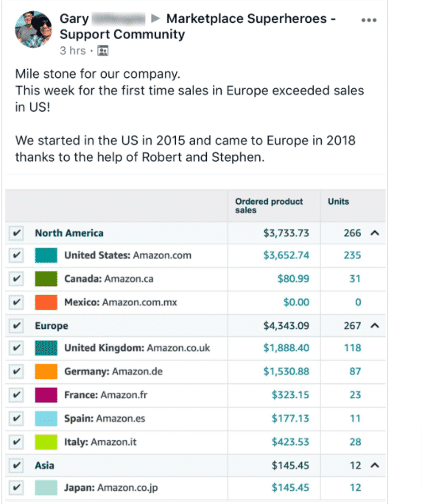The image size is (422, 504).
Task: Click the Ordered product sales column header
Action: pos(269,206)
